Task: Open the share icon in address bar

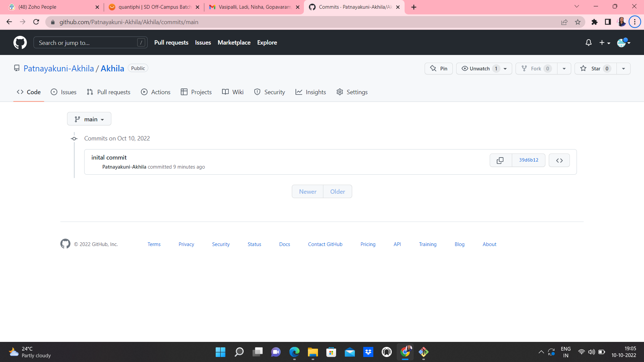Action: (x=565, y=22)
